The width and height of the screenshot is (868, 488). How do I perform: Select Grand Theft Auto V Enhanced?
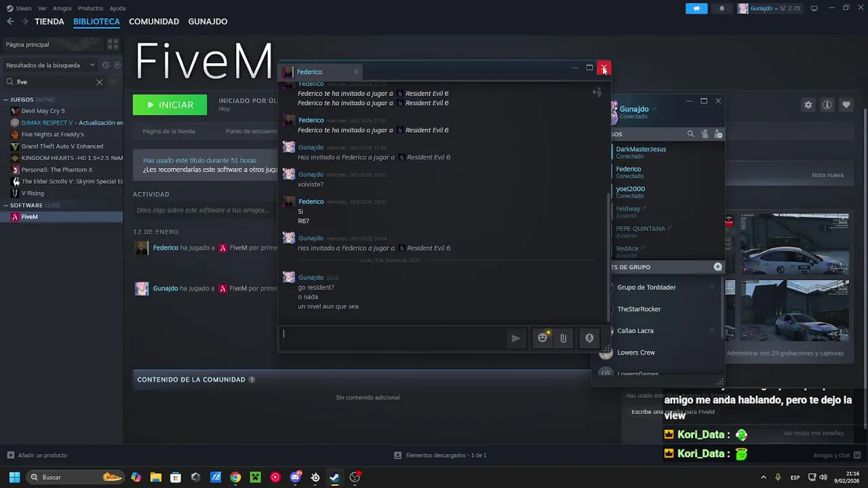coord(62,146)
